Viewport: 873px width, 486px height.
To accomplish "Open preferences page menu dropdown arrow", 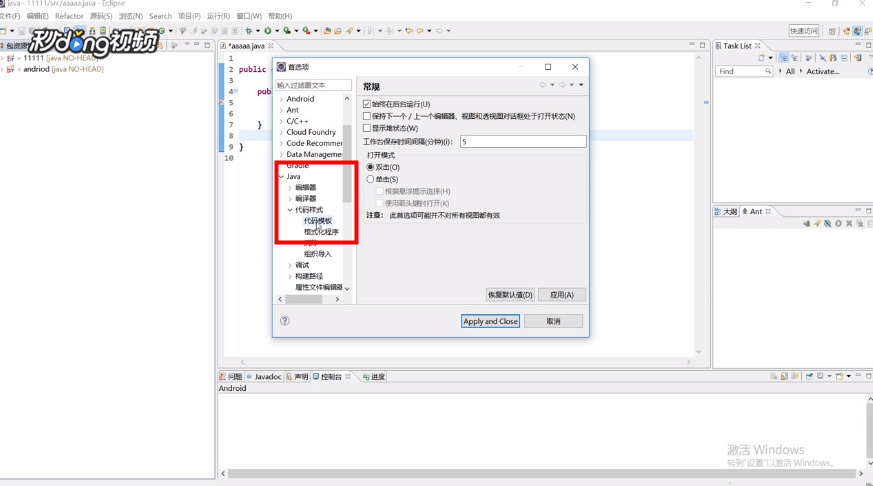I will (x=581, y=85).
